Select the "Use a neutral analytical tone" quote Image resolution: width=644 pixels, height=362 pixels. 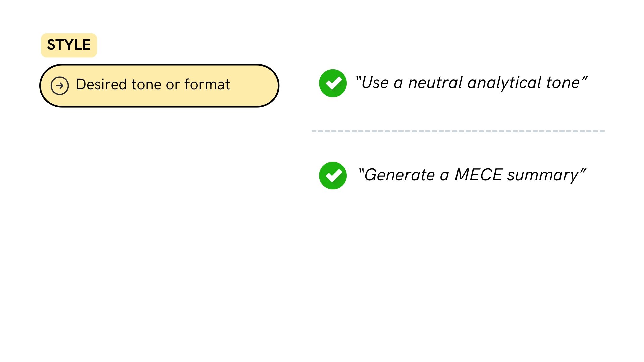[471, 83]
